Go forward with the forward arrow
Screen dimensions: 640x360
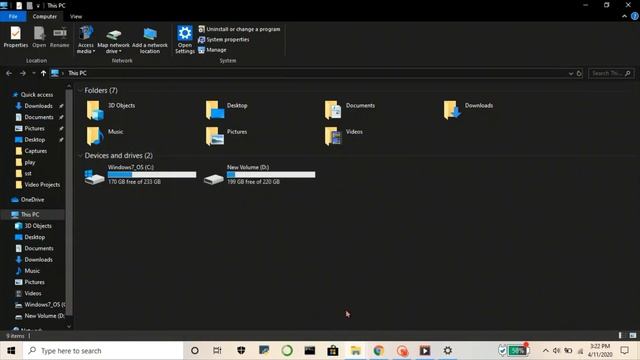(x=23, y=73)
